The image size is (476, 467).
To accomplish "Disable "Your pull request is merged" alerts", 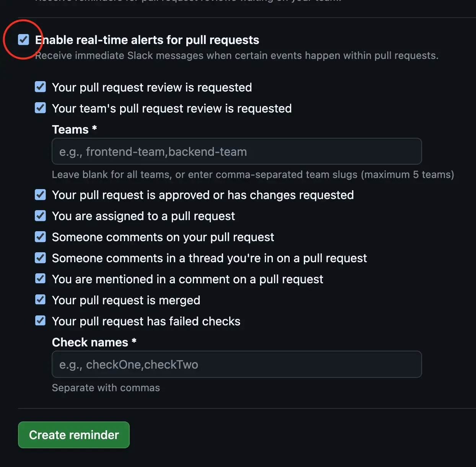I will 40,300.
